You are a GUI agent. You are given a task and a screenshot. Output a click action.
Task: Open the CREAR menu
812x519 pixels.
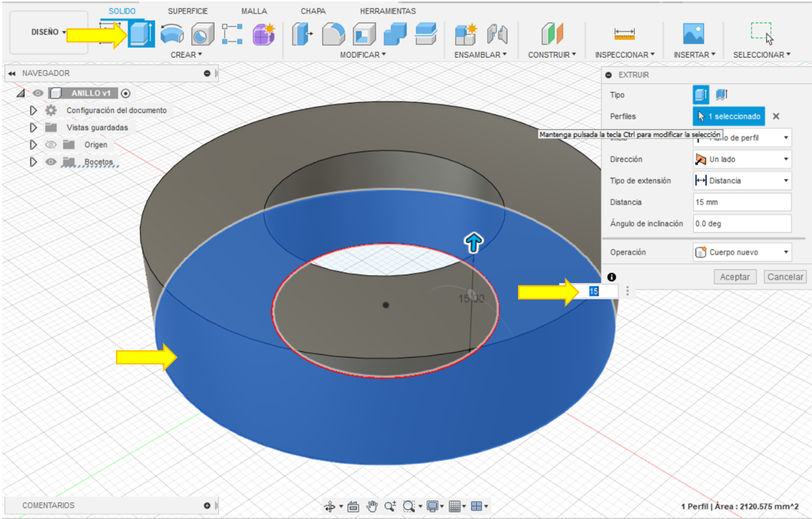pos(187,55)
